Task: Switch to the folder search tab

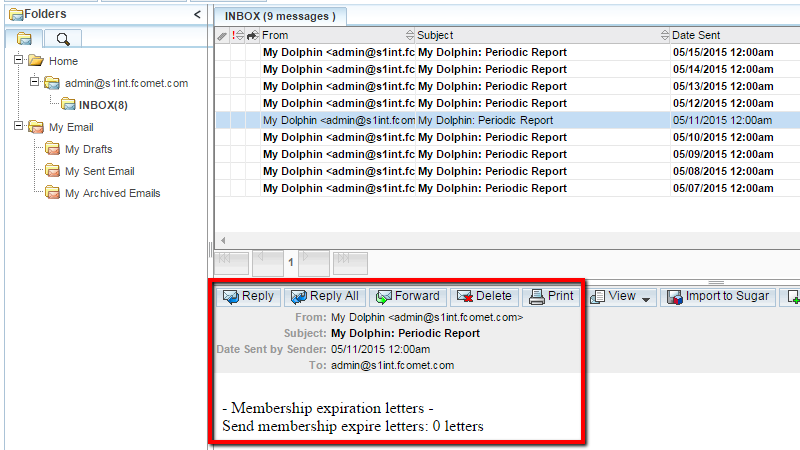Action: point(63,39)
